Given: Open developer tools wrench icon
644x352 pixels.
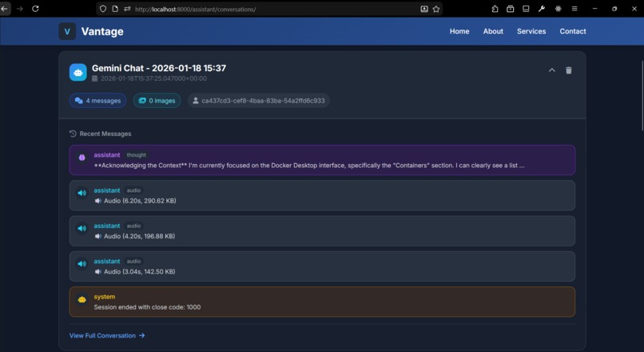Looking at the screenshot, I should pos(542,9).
